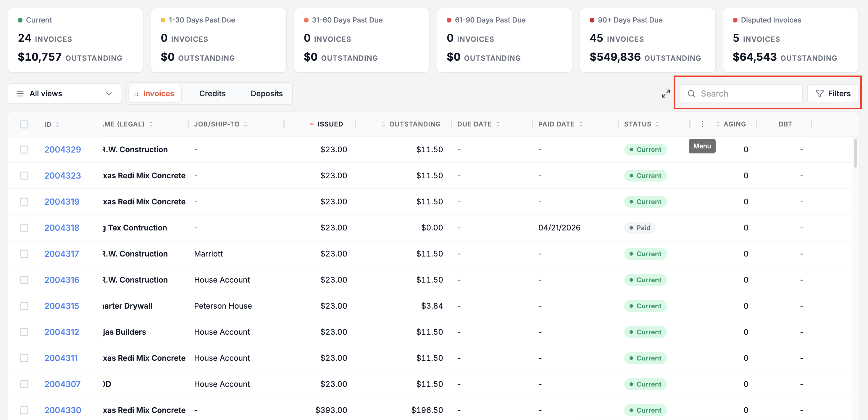
Task: Click the expand fullscreen arrows icon
Action: click(x=665, y=94)
